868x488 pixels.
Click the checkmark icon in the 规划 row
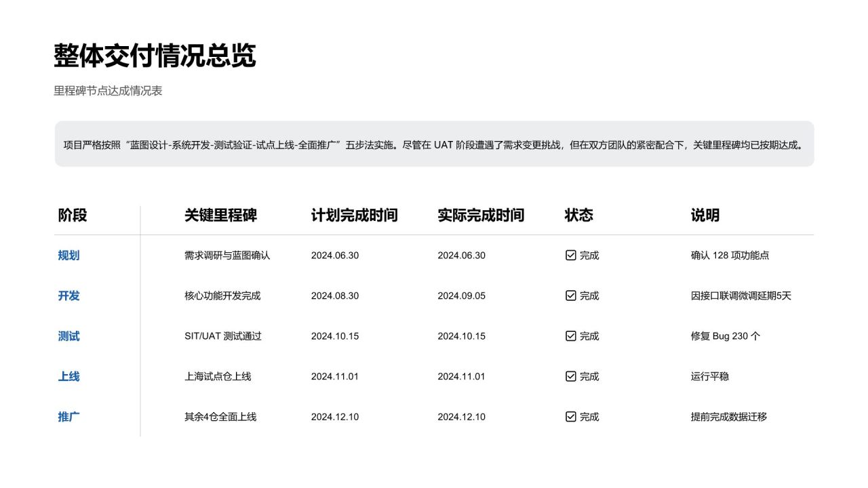coord(571,256)
